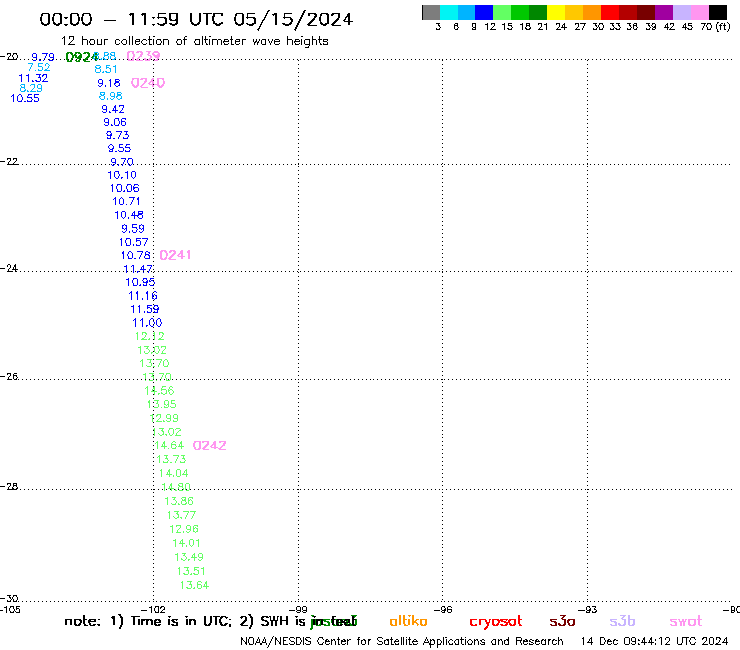Click the wave height value '13.86'

click(x=179, y=501)
